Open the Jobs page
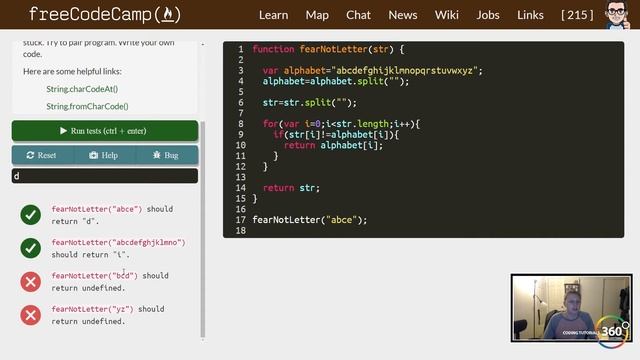This screenshot has width=640, height=360. point(488,15)
